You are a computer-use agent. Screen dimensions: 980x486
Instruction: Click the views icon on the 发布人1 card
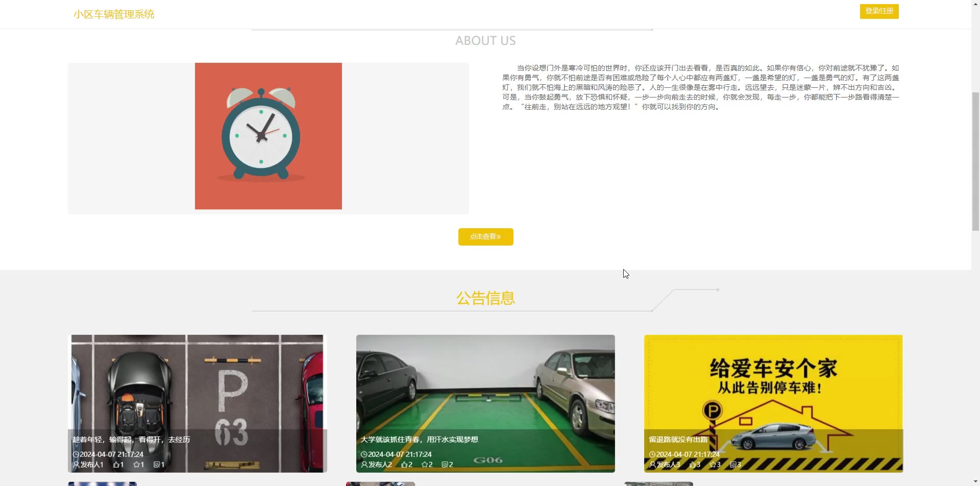click(x=157, y=465)
